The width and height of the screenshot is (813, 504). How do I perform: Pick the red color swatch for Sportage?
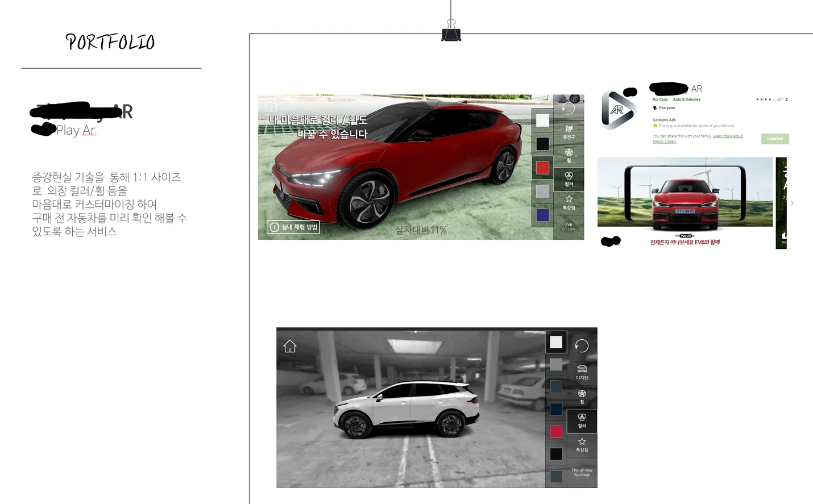[x=556, y=431]
